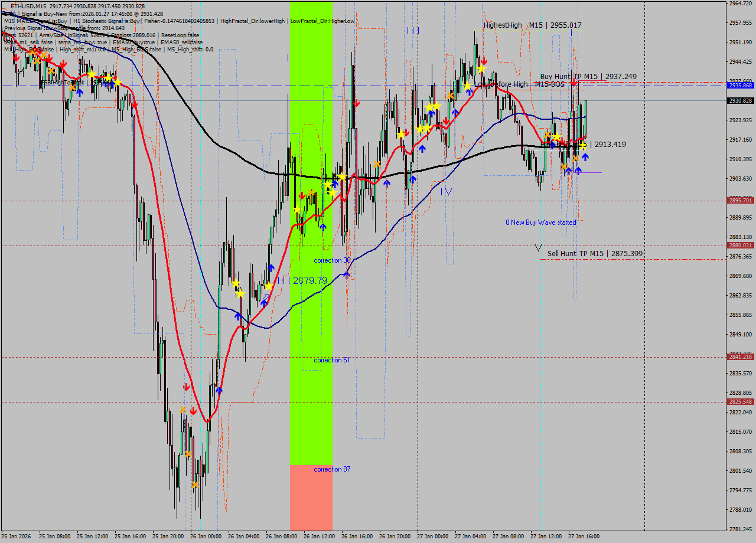The width and height of the screenshot is (756, 543).
Task: Click the red 2841.218 price level tag
Action: [x=740, y=357]
